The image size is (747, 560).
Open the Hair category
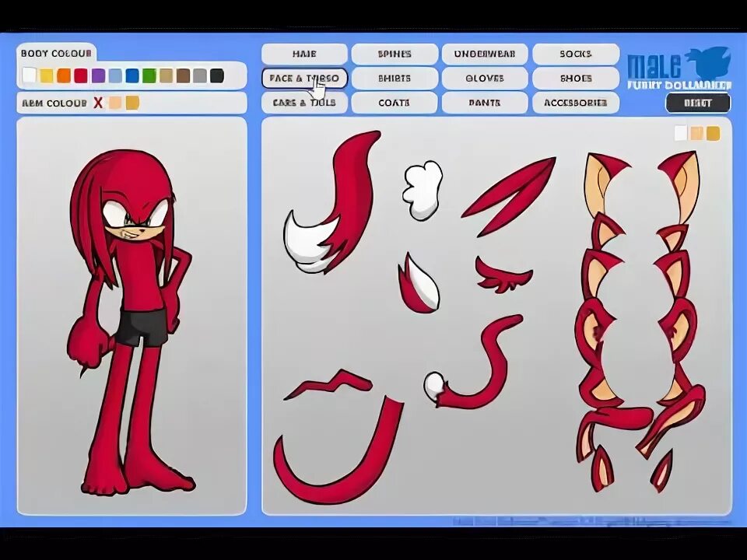point(304,54)
